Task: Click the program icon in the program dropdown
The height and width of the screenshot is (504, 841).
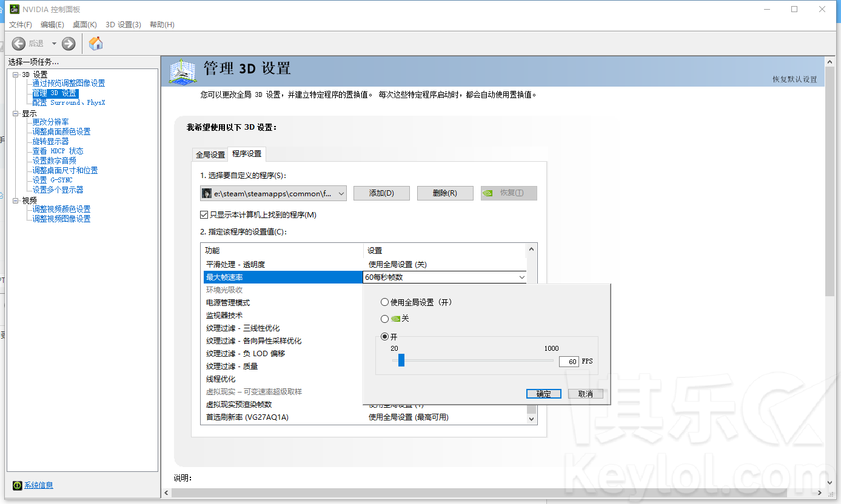Action: coord(207,193)
